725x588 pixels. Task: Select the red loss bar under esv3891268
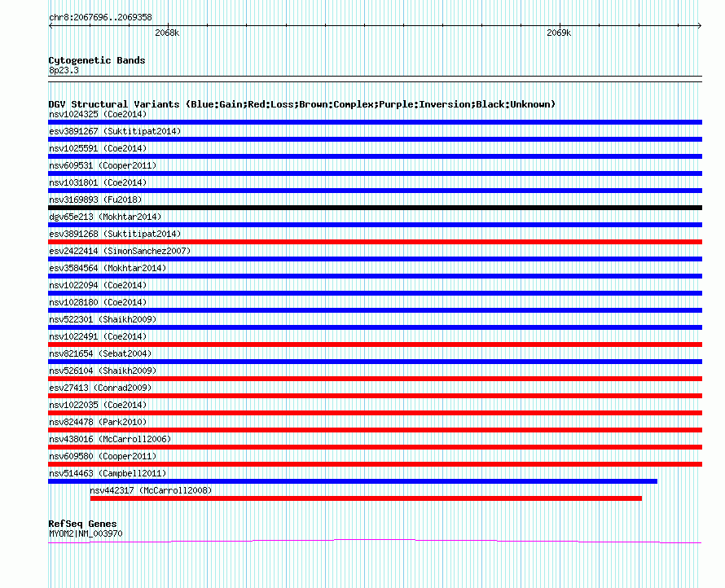[375, 242]
